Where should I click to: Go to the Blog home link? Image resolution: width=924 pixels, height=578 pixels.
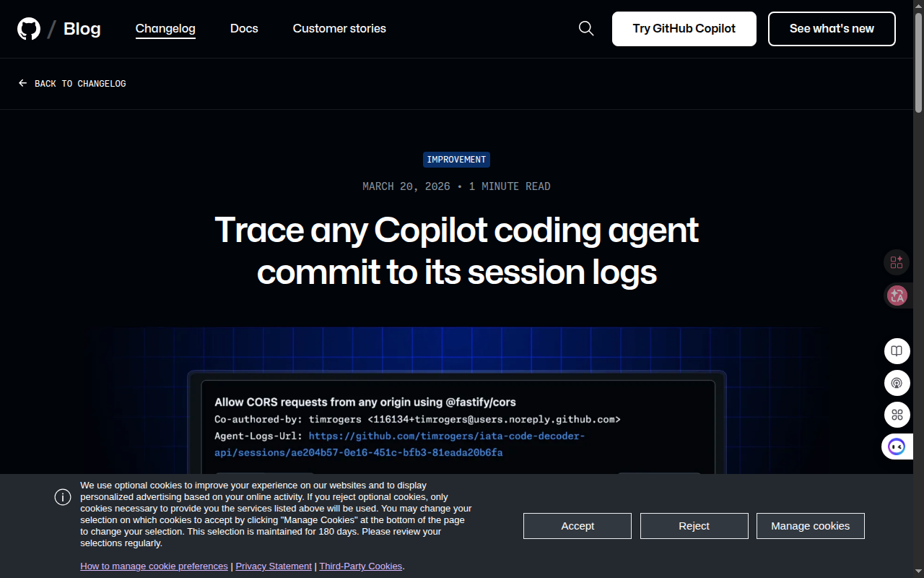pos(82,29)
